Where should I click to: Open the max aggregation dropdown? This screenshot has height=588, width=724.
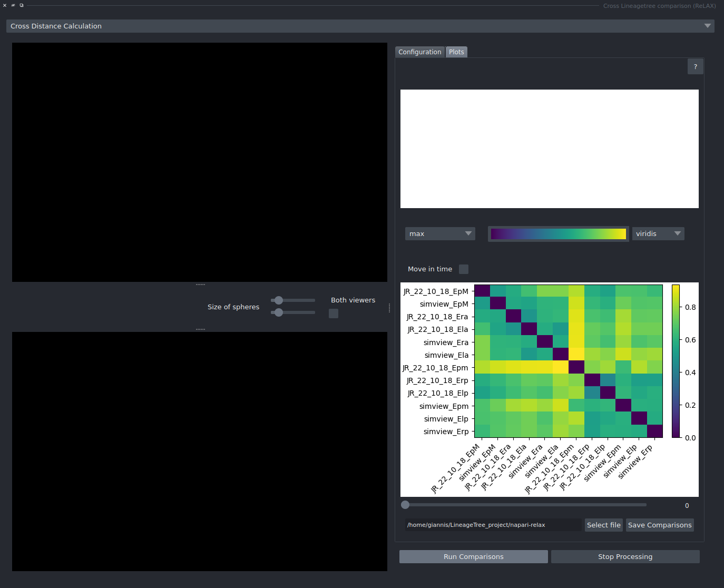439,233
